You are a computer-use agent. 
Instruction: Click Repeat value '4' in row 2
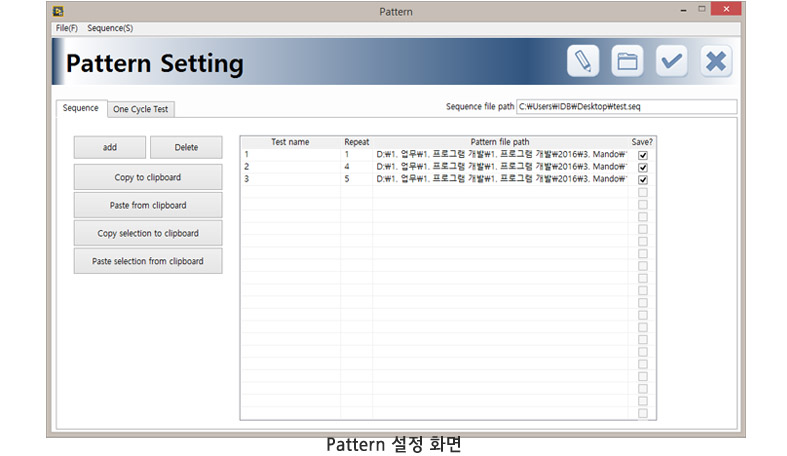[x=357, y=167]
